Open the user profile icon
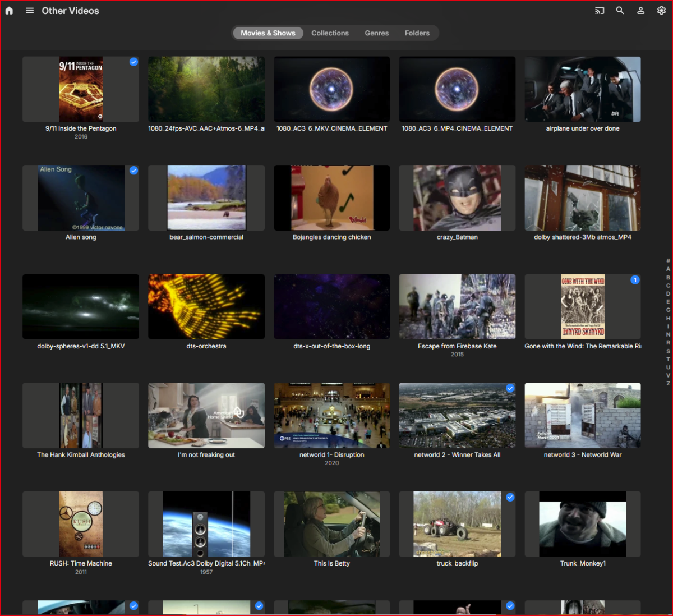Viewport: 673px width, 616px height. pyautogui.click(x=640, y=11)
